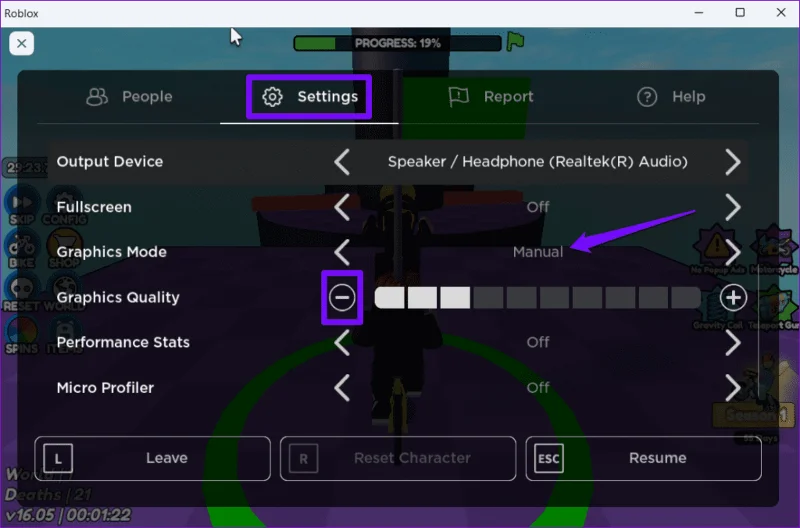The height and width of the screenshot is (528, 800).
Task: Set Graphics Quality bar to first segment
Action: tap(389, 297)
